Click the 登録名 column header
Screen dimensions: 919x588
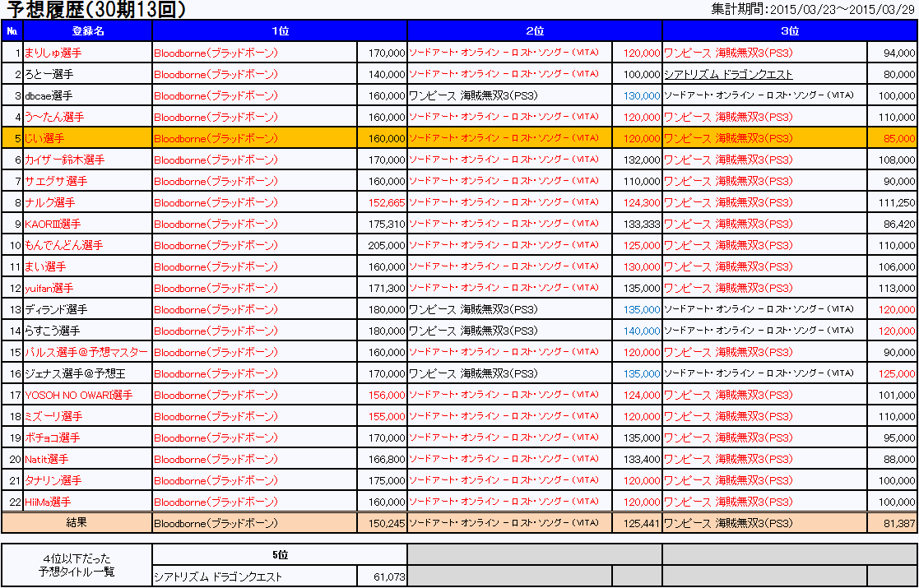click(x=88, y=31)
